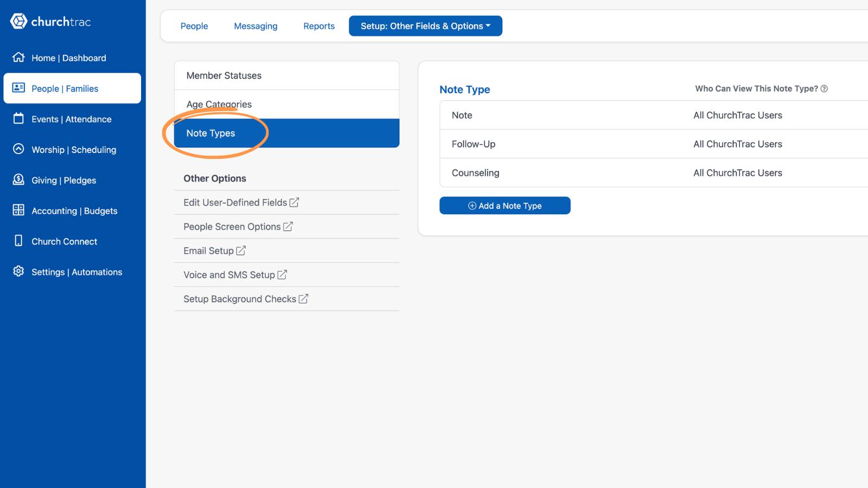Click the churchtrac wordmark text
868x488 pixels.
61,22
